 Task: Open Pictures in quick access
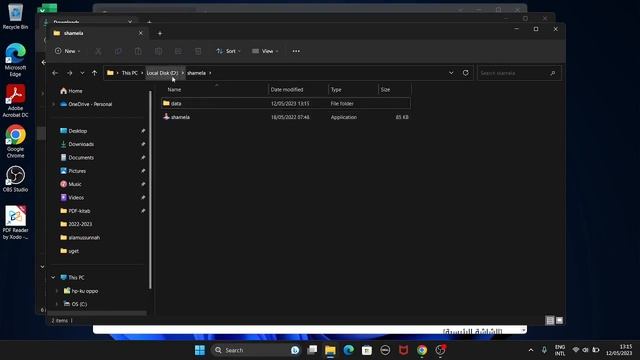click(x=73, y=171)
